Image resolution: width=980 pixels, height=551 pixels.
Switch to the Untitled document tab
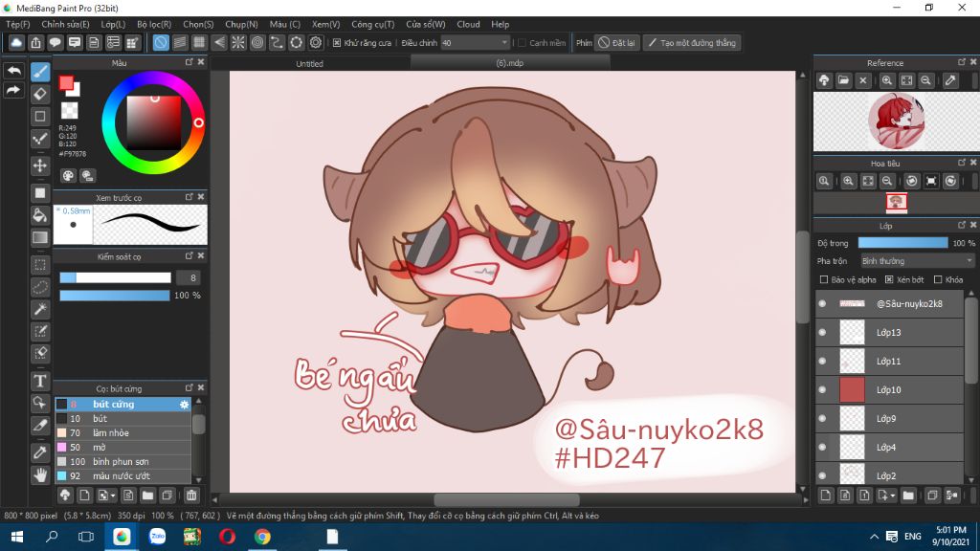coord(309,63)
